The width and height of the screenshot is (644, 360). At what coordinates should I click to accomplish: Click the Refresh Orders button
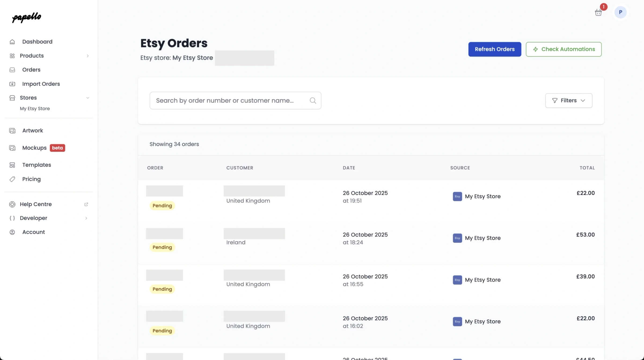click(x=495, y=49)
